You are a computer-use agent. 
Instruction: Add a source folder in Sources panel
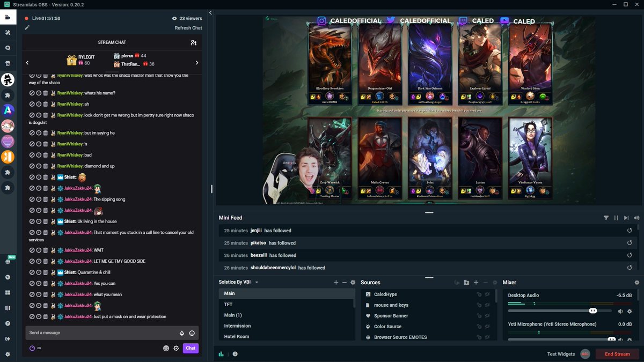click(466, 283)
